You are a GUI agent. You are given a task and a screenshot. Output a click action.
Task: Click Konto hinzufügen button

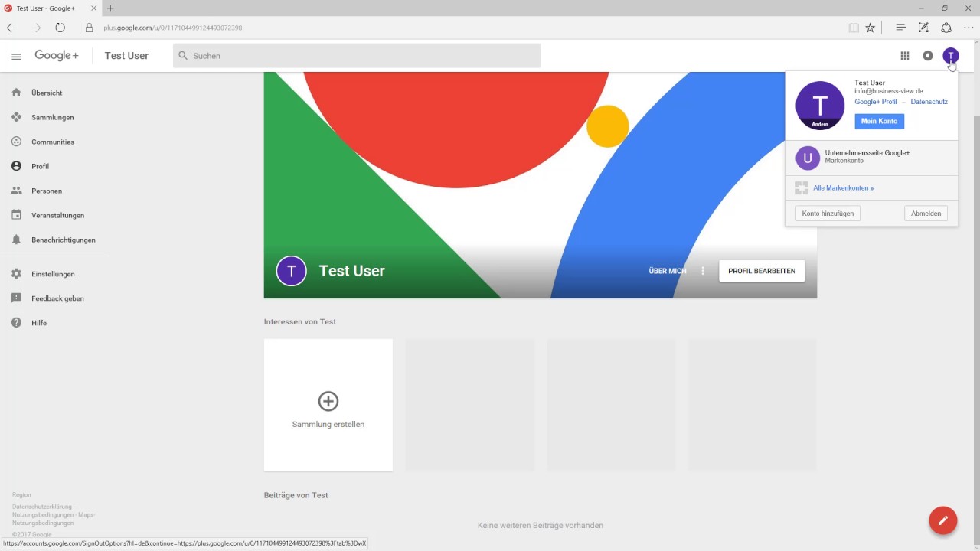(x=828, y=214)
